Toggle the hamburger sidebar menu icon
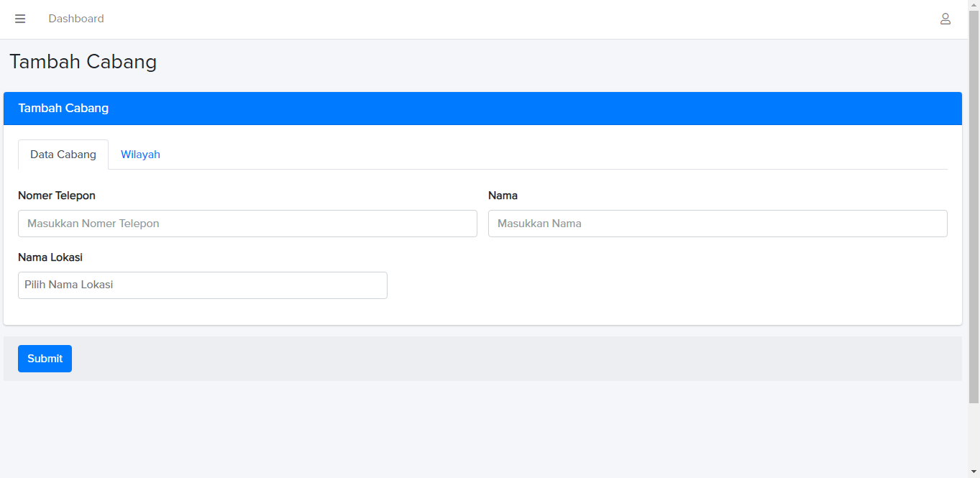 [20, 19]
